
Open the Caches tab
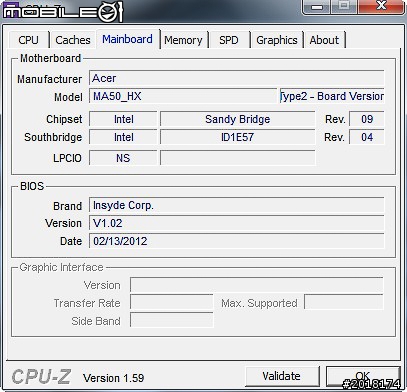(x=73, y=40)
